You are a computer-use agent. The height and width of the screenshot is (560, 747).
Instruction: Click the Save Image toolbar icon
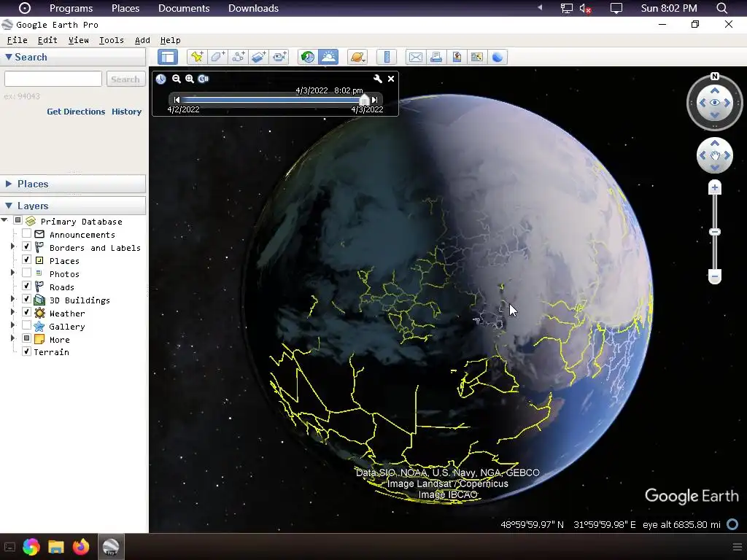click(x=457, y=57)
